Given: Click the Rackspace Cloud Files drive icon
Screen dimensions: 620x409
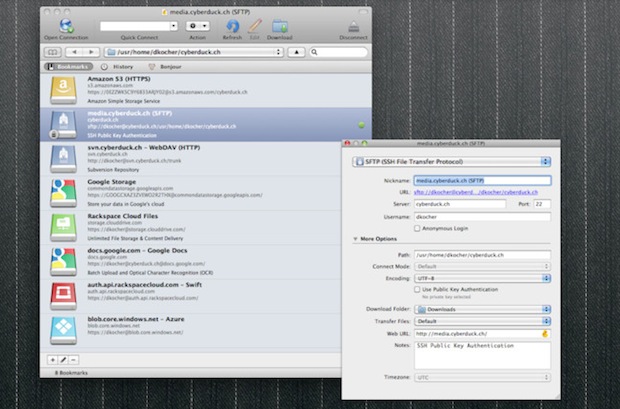Looking at the screenshot, I should 63,227.
